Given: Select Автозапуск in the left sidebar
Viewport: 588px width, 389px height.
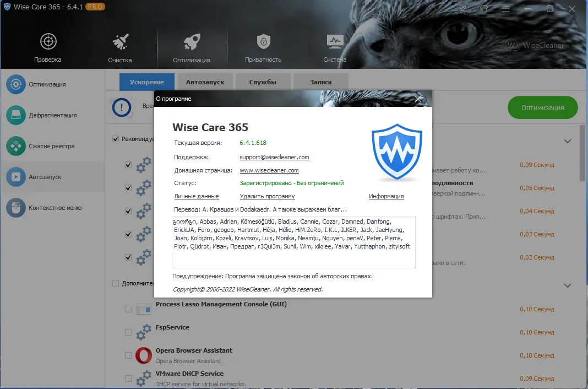Looking at the screenshot, I should tap(52, 177).
